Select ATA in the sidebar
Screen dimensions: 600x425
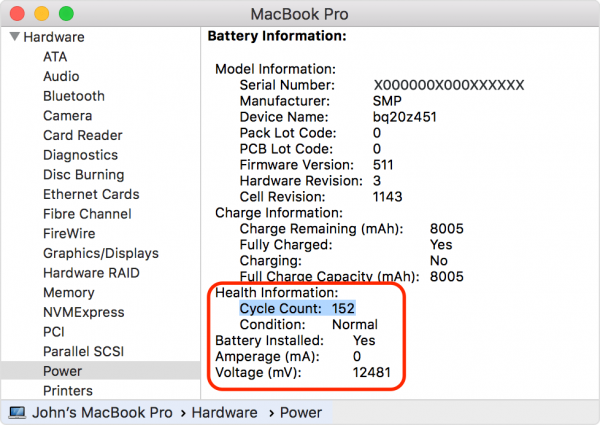55,57
